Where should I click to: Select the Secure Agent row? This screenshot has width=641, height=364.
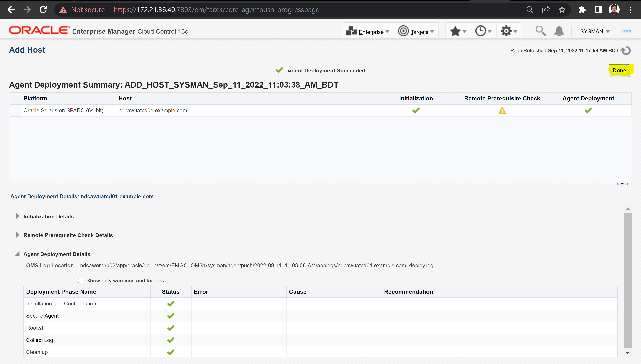click(x=320, y=316)
